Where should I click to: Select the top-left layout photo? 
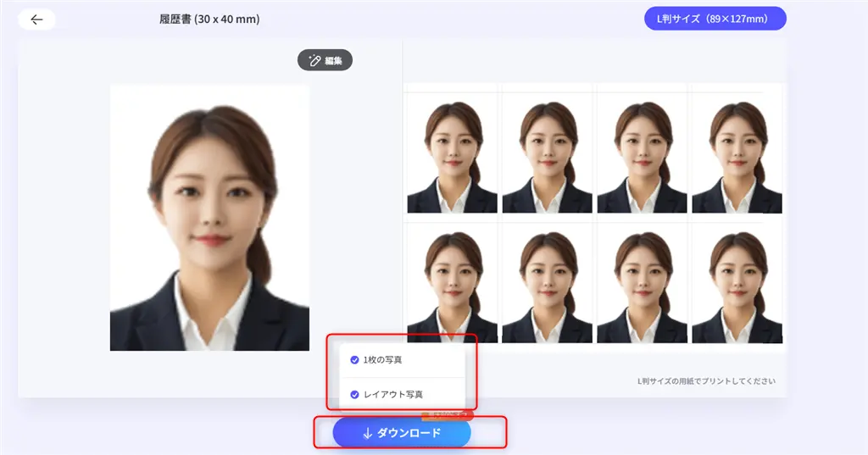click(453, 153)
